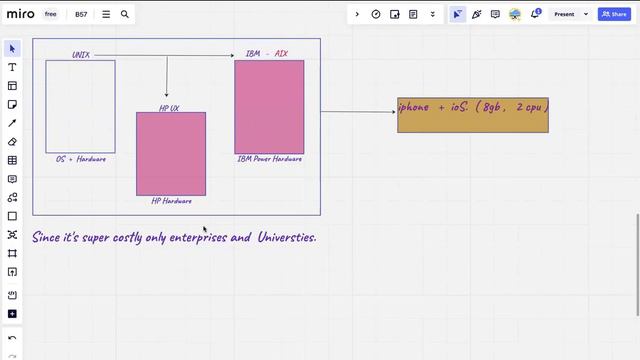Select the 'OS + Hardware' label
Viewport: 640px width, 360px height.
[x=81, y=159]
